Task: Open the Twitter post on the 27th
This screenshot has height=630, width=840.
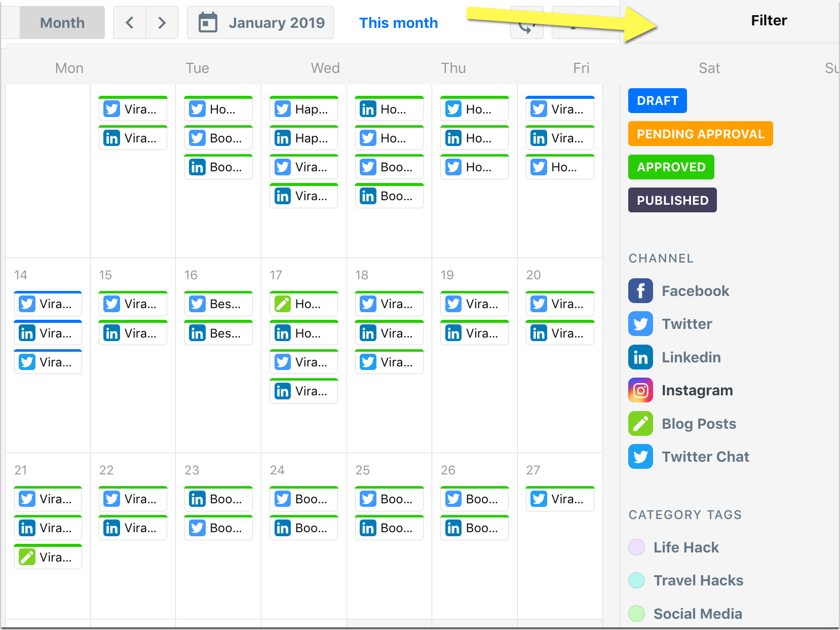Action: (560, 499)
